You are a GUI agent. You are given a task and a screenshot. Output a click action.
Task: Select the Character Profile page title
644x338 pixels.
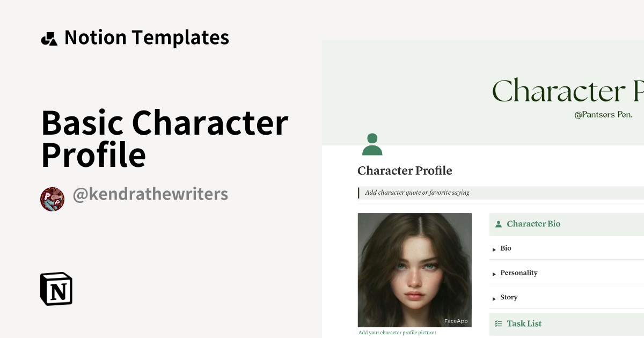[x=405, y=171]
